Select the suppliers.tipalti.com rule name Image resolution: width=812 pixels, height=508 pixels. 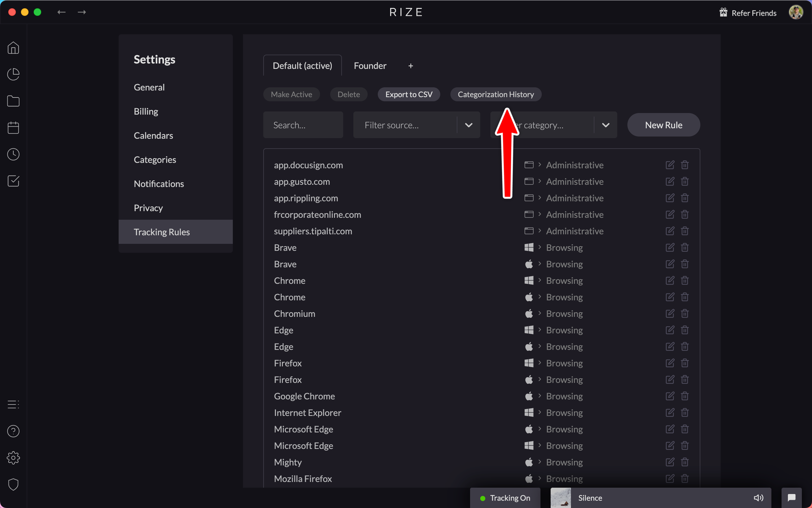tap(313, 231)
